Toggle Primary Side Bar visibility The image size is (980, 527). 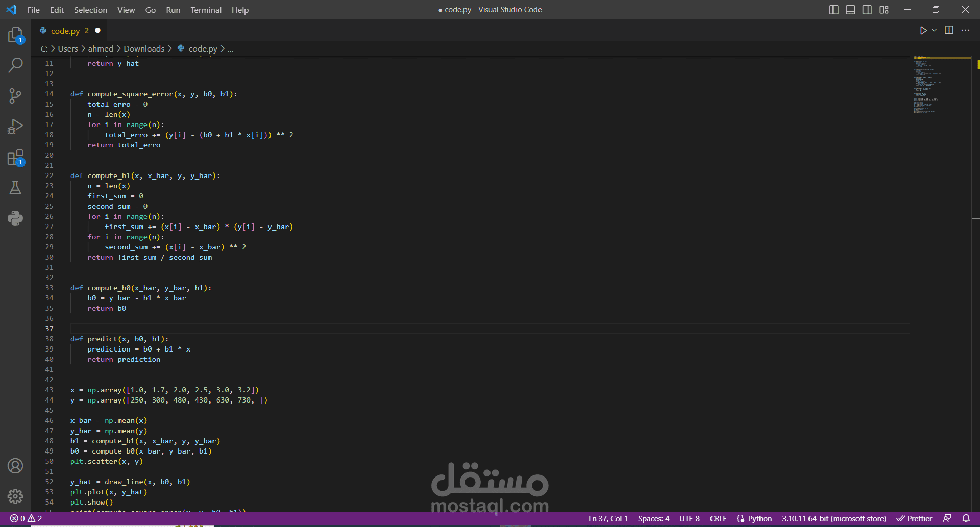834,10
